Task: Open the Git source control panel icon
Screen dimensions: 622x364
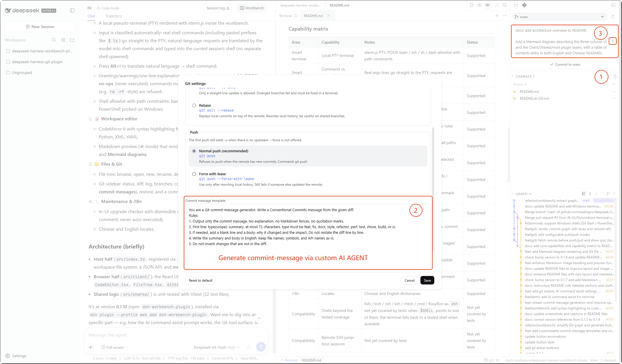Action: 524,5
